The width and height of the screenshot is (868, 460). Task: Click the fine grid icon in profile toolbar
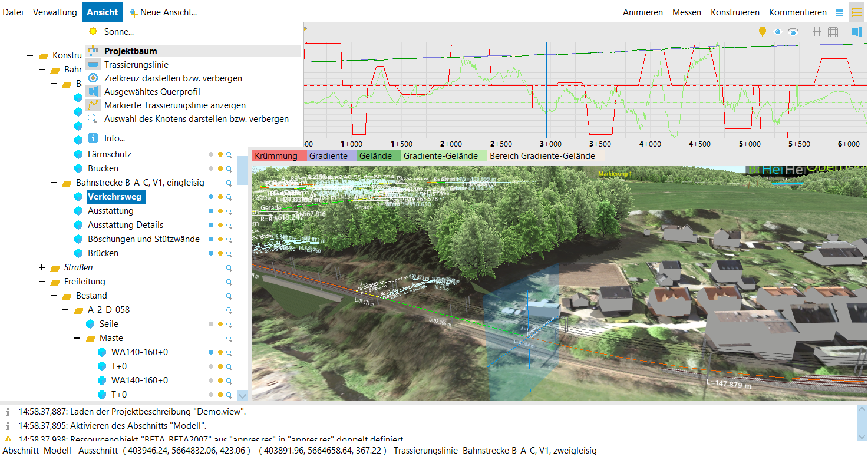833,32
